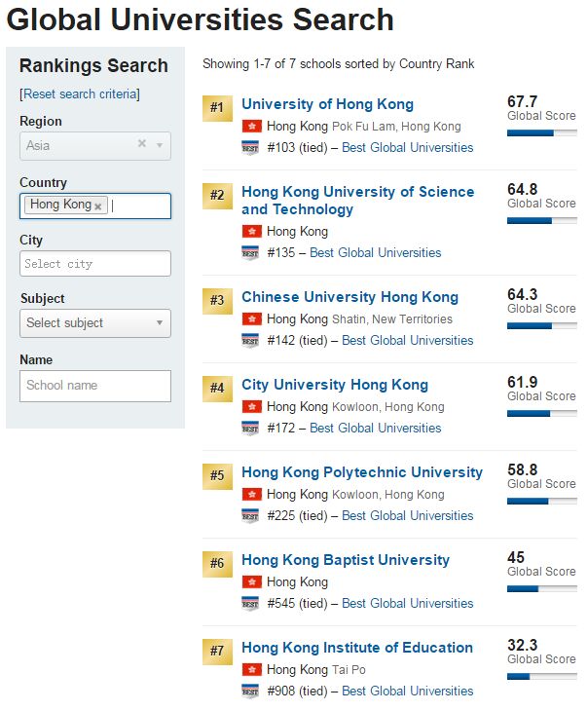The width and height of the screenshot is (588, 711).
Task: Click Reset search criteria link
Action: [80, 94]
